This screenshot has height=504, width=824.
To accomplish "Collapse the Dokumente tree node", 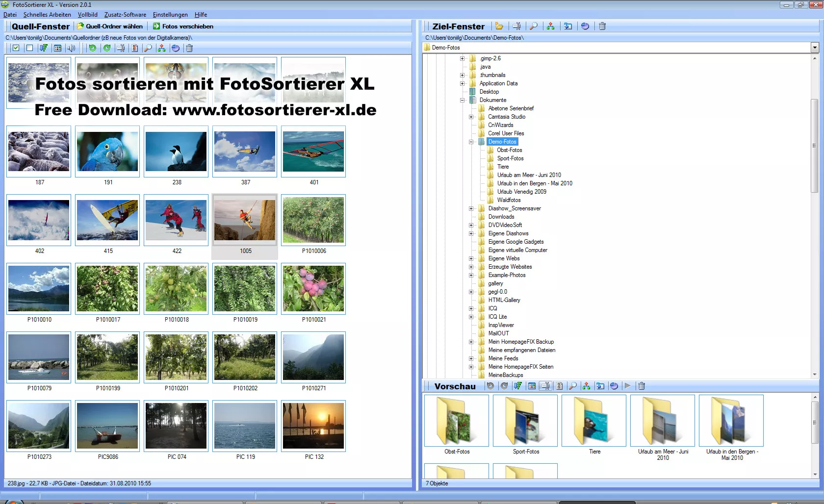I will [x=462, y=100].
